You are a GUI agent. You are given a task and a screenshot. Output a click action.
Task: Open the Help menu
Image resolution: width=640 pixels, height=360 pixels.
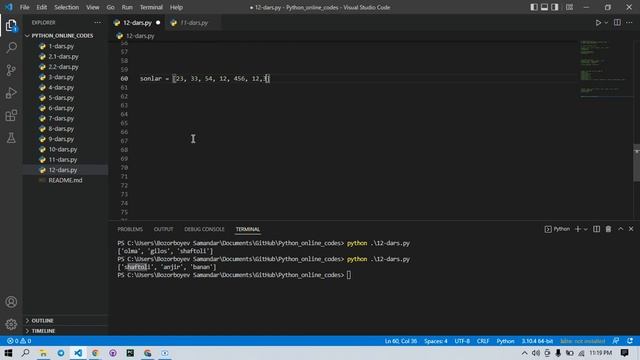coord(176,7)
